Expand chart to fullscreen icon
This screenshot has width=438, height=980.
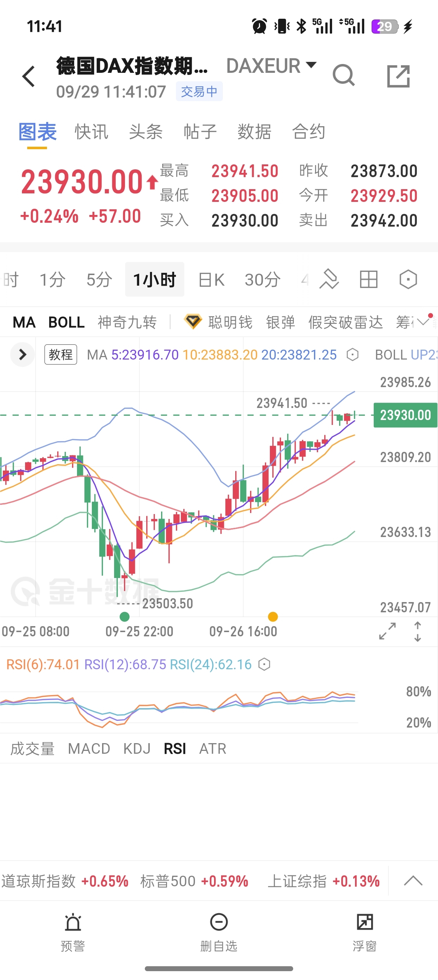(x=387, y=631)
